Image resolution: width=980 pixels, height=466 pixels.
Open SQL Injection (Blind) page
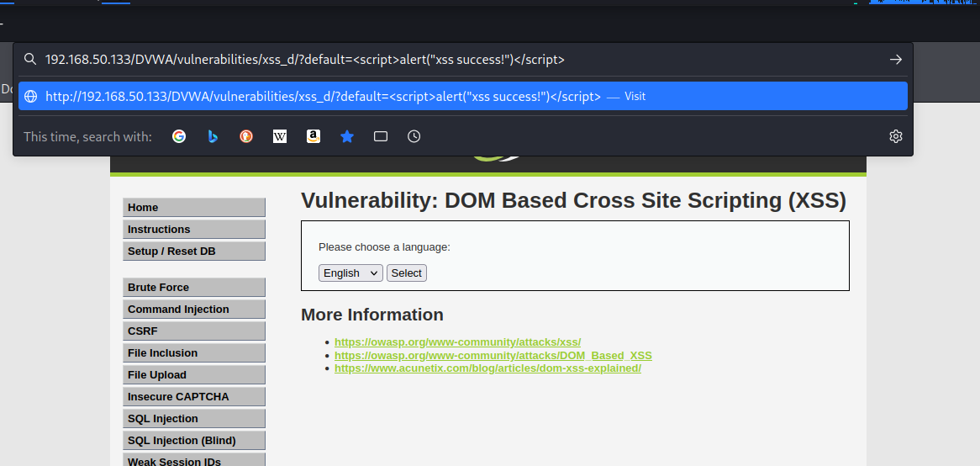tap(194, 441)
